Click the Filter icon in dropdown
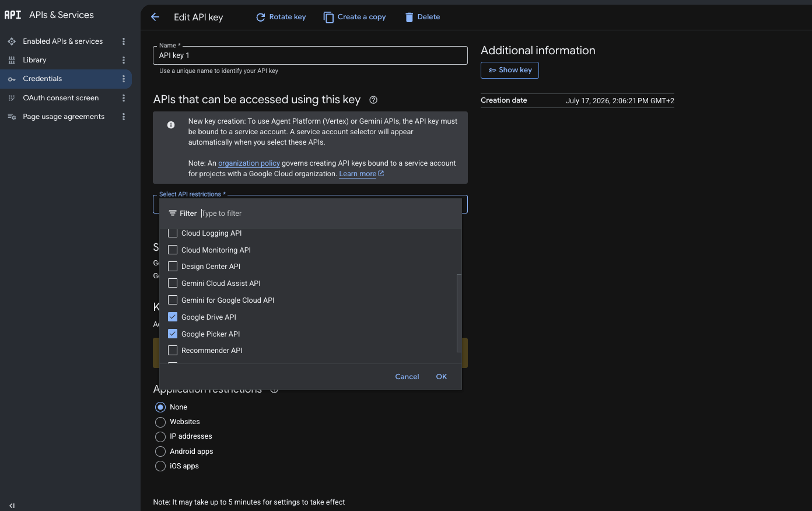 (173, 213)
